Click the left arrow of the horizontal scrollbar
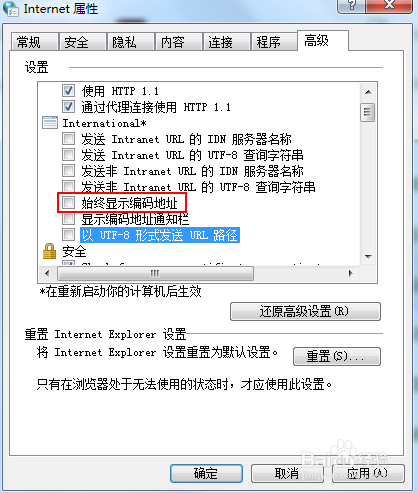Image resolution: width=418 pixels, height=493 pixels. [47, 274]
